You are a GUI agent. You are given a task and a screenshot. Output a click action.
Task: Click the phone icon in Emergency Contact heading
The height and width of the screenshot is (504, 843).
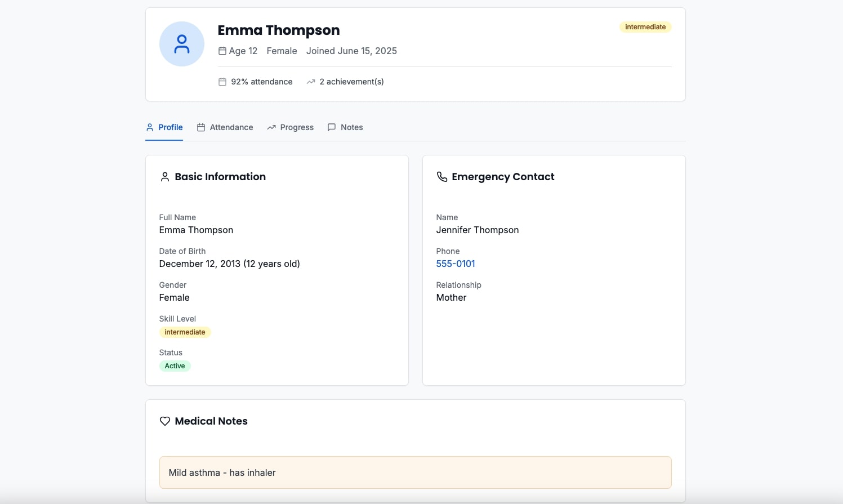tap(442, 177)
